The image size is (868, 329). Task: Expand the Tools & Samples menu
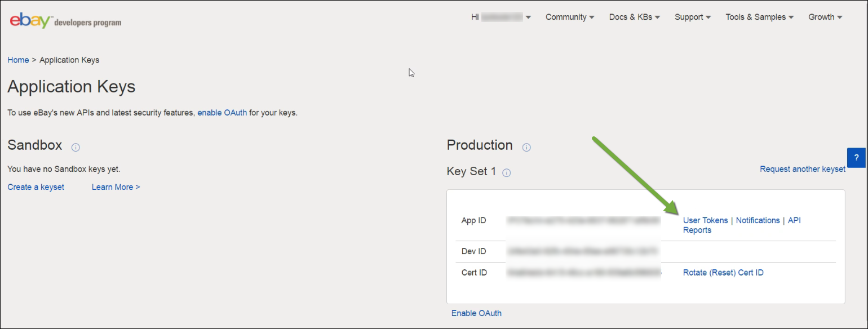[759, 17]
